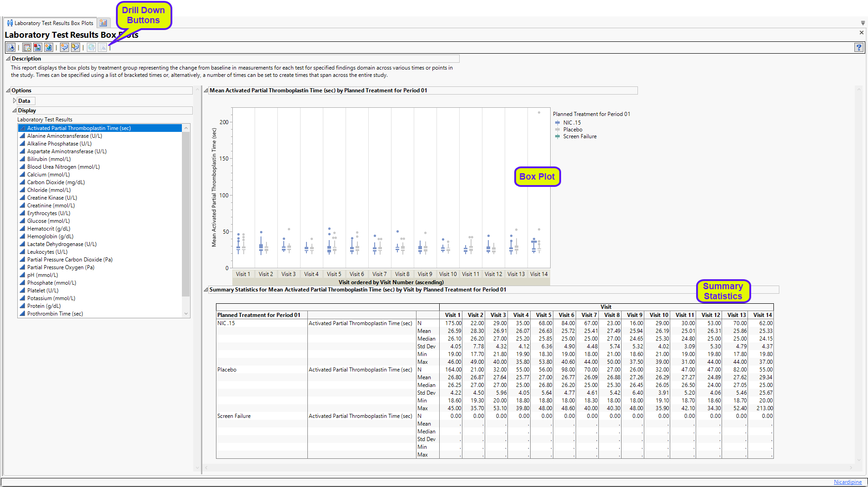Collapse the Display section
The width and height of the screenshot is (868, 487).
pyautogui.click(x=15, y=110)
